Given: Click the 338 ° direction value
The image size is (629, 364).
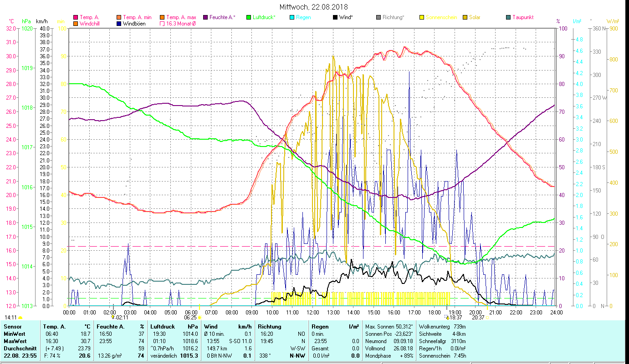Looking at the screenshot, I should click(264, 356).
